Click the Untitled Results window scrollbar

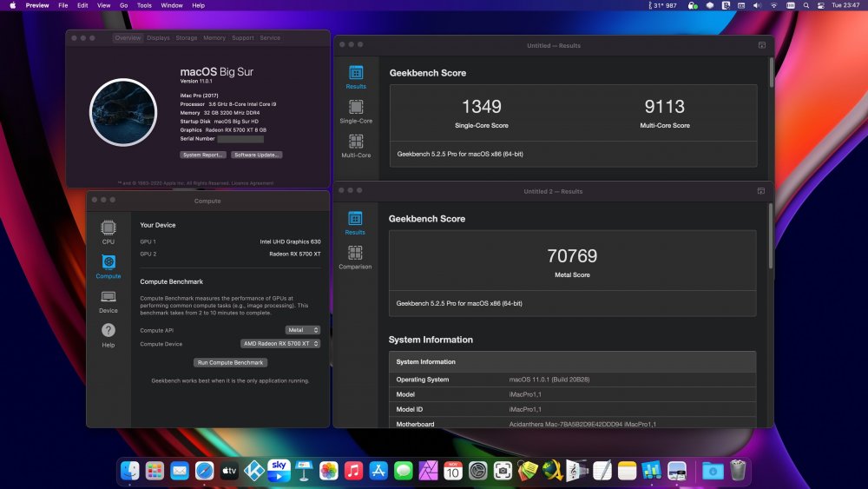coord(771,73)
